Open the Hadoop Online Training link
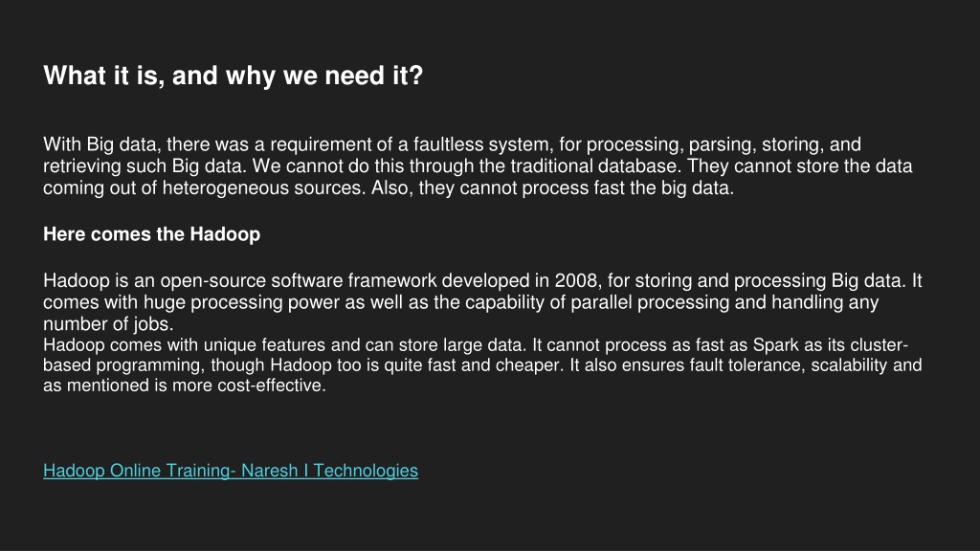This screenshot has height=551, width=980. pos(231,471)
